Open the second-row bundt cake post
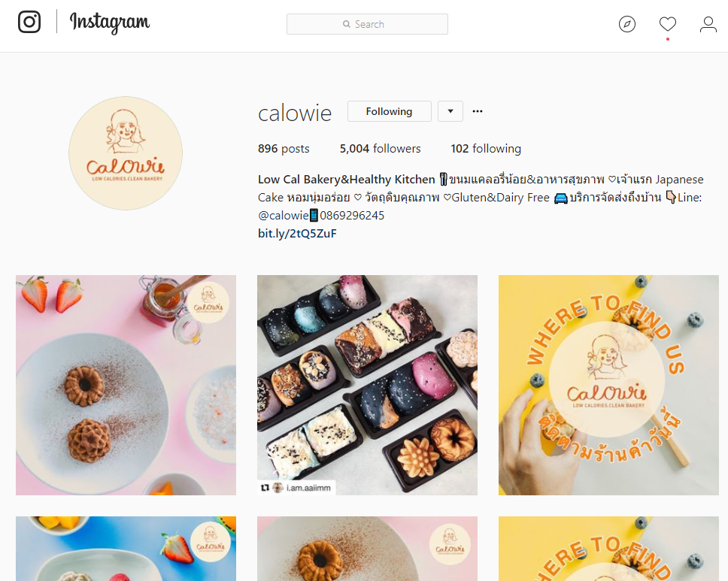Screen dimensions: 728x581 367,549
